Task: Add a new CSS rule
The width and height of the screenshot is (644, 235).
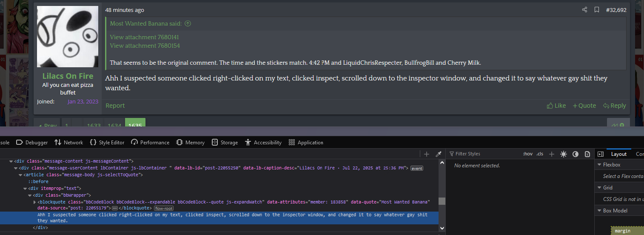Action: click(552, 154)
